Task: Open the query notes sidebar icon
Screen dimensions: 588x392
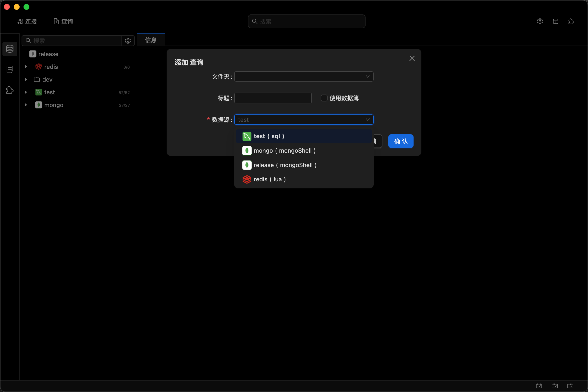Action: pos(10,69)
